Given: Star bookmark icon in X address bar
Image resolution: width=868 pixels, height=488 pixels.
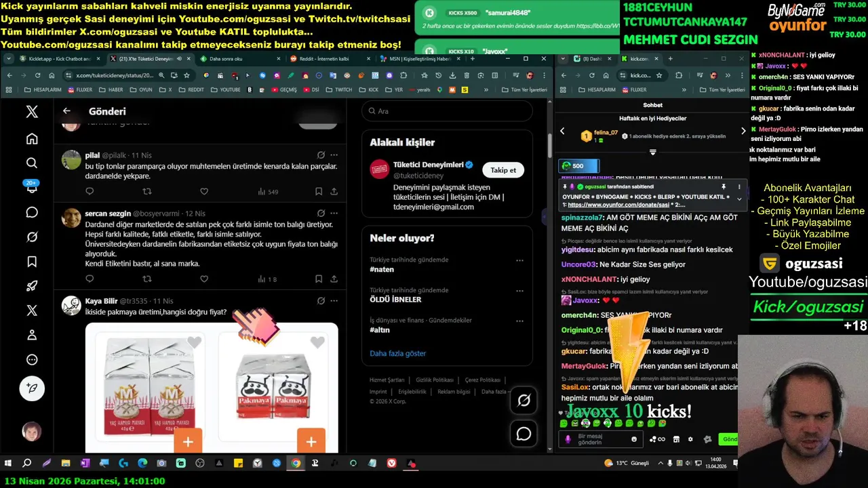Looking at the screenshot, I should coord(186,75).
